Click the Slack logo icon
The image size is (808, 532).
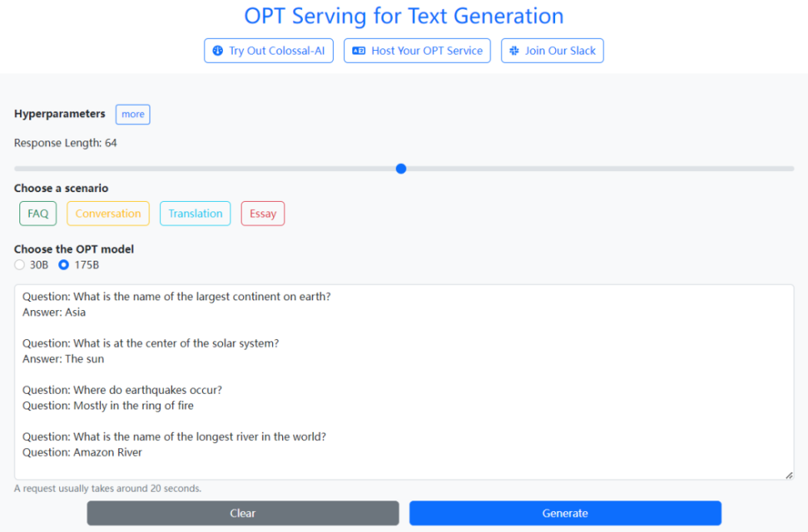pos(514,51)
